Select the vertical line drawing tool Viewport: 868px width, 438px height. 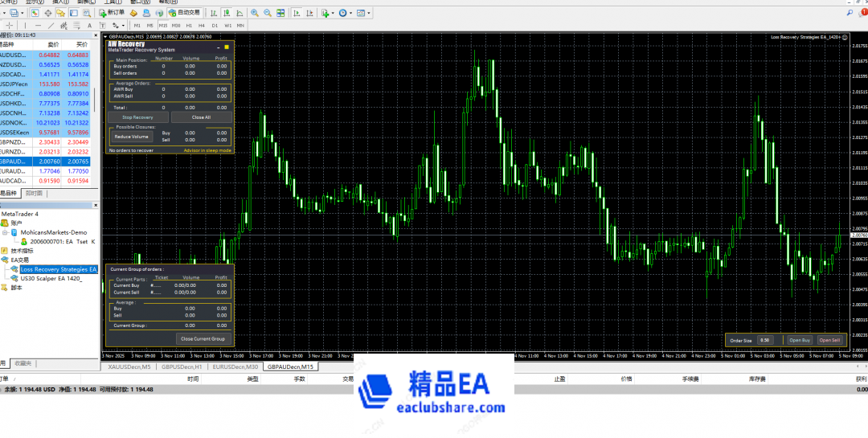coord(26,26)
